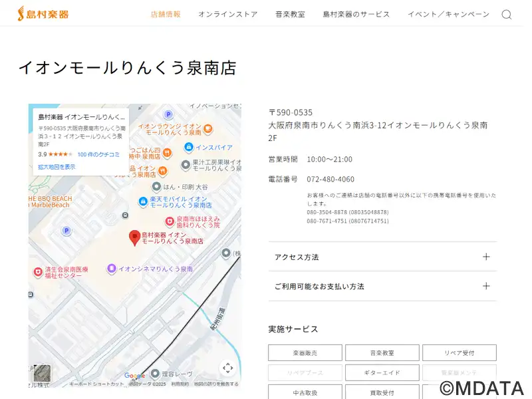The width and height of the screenshot is (532, 399).
Task: Open イベント／キャンペーン menu item
Action: [448, 14]
